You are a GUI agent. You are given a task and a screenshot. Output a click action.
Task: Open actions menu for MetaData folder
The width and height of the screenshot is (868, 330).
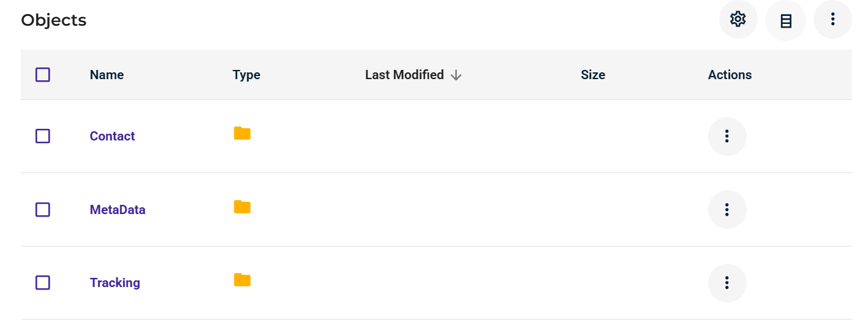click(726, 210)
